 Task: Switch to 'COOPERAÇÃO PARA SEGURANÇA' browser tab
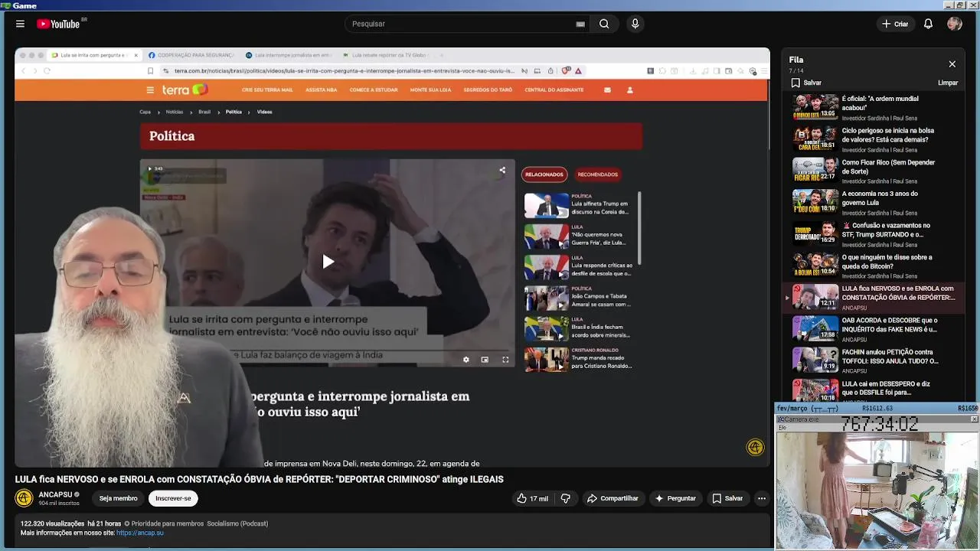pyautogui.click(x=190, y=55)
